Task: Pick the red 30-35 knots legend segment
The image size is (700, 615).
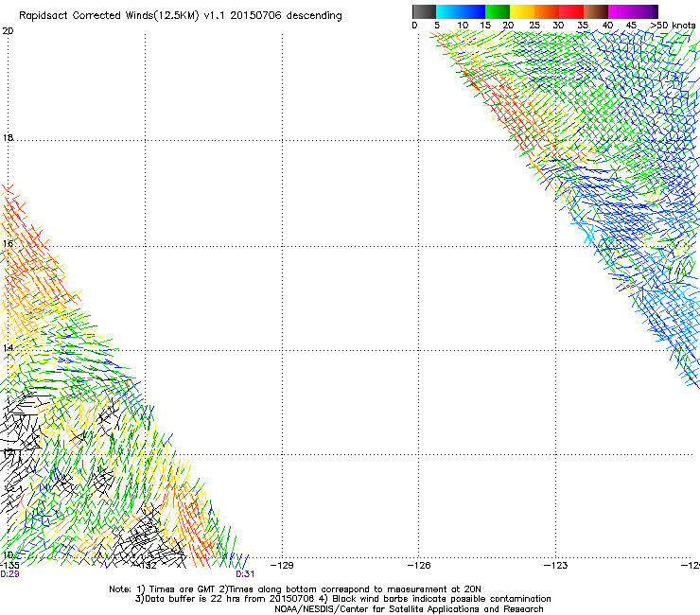Action: [571, 11]
